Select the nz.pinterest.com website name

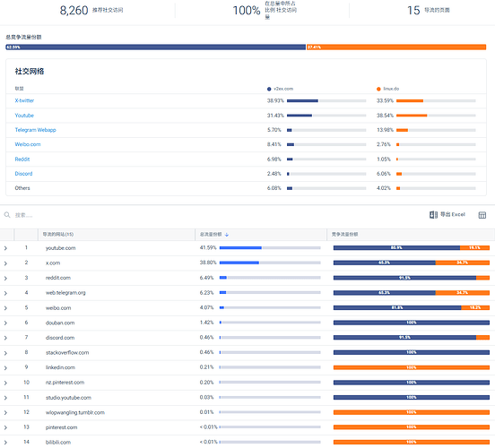coord(65,383)
